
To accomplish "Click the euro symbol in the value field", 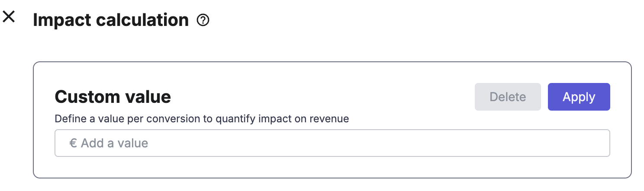I will tap(73, 143).
